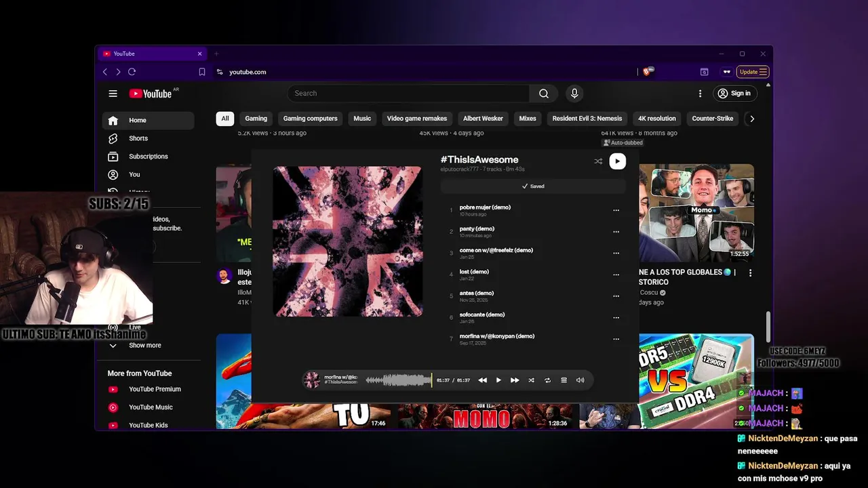Open options for morfina w/@konypan (demo)
This screenshot has width=868, height=488.
click(616, 339)
